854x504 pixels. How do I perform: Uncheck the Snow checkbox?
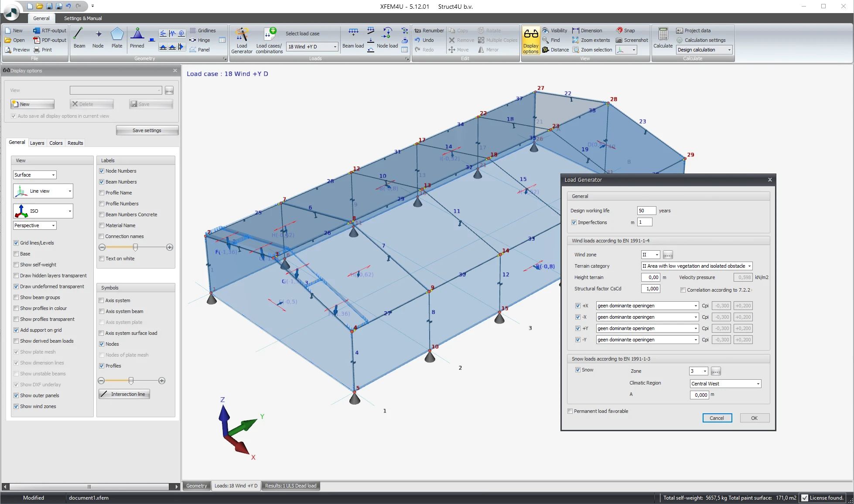pyautogui.click(x=578, y=370)
